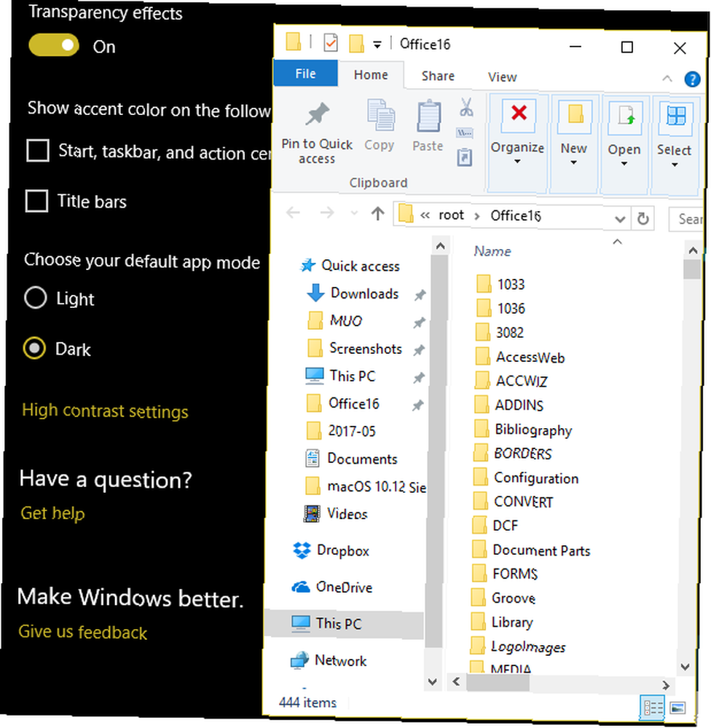
Task: Toggle the Transparency effects switch
Action: [54, 45]
